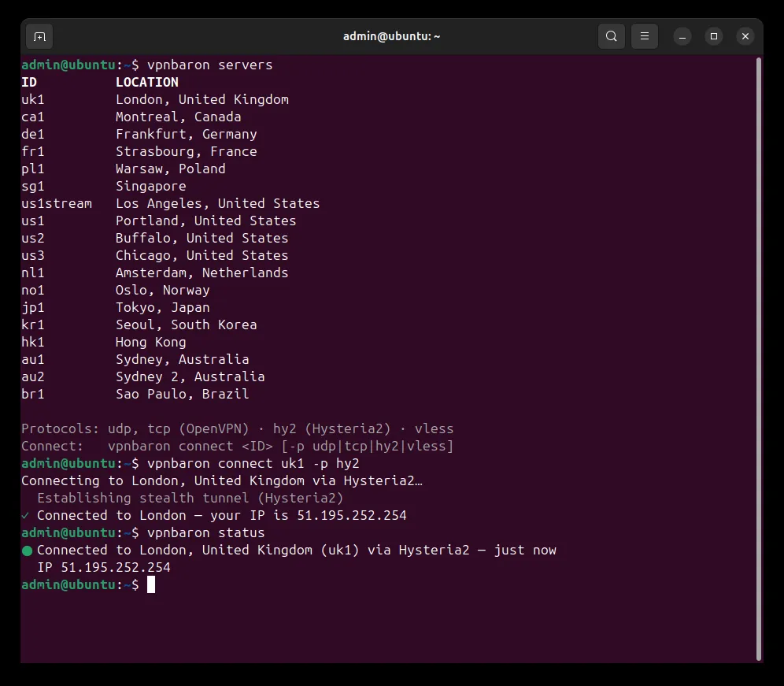Click 'Montreal, Canada' location

pos(179,117)
